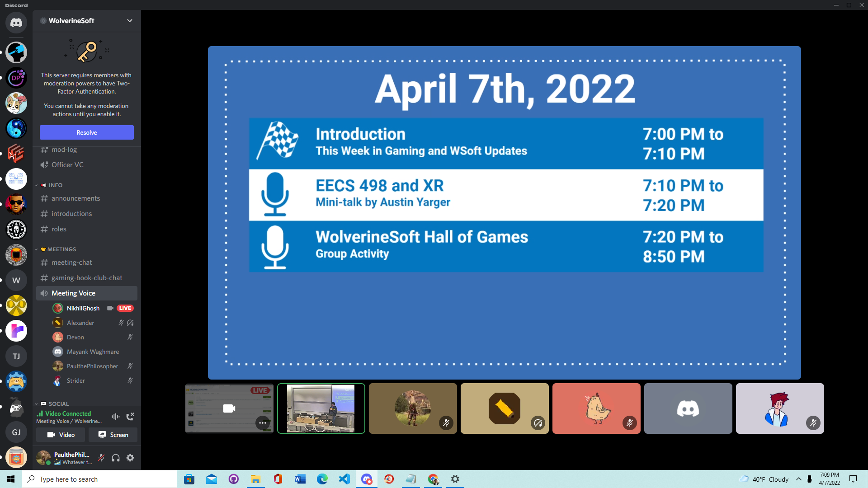Image resolution: width=868 pixels, height=488 pixels.
Task: Open Discord home direct messages
Action: point(16,23)
